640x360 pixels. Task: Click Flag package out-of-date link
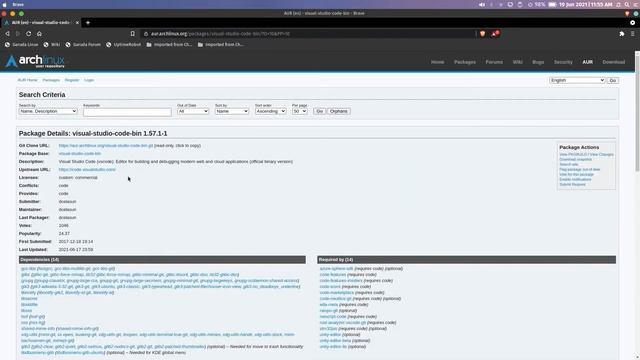tap(580, 169)
